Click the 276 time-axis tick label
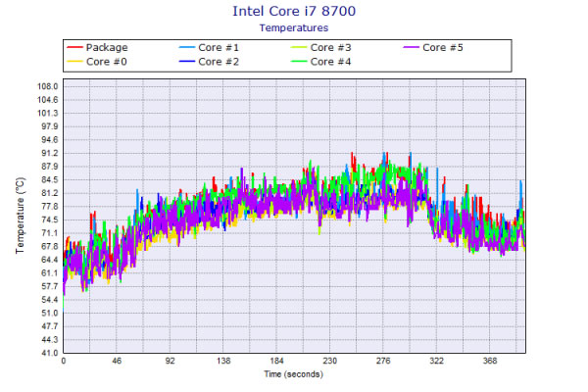 click(x=383, y=361)
